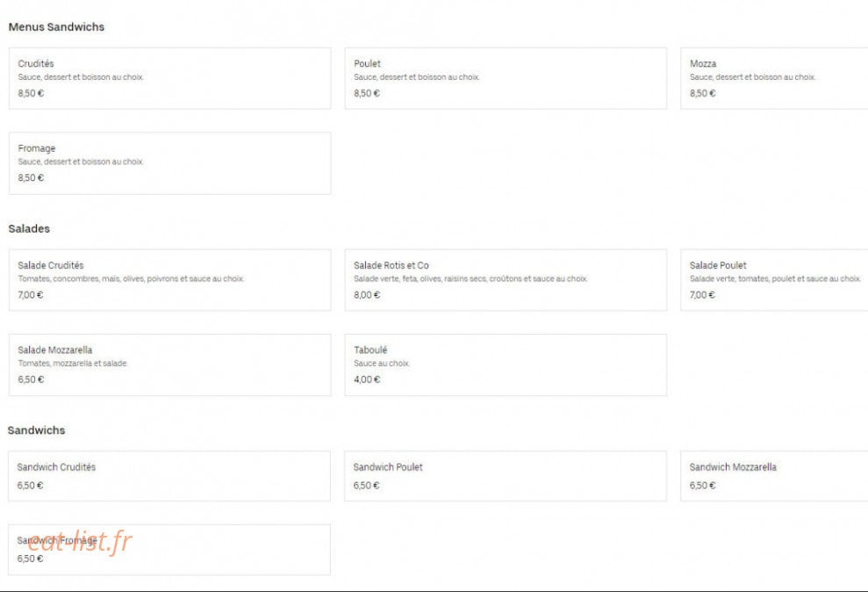868x592 pixels.
Task: Click the Poulet menu 8,50 € price
Action: [367, 93]
